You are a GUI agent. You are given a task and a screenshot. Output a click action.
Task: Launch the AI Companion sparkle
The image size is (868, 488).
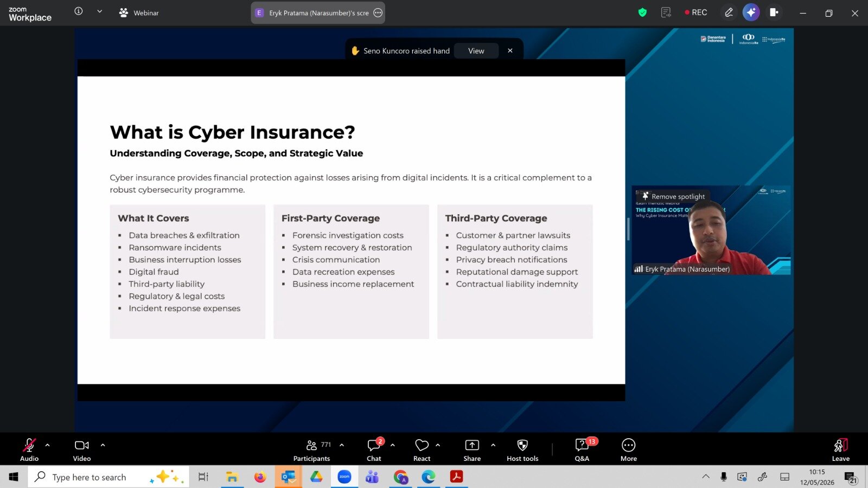pos(751,12)
